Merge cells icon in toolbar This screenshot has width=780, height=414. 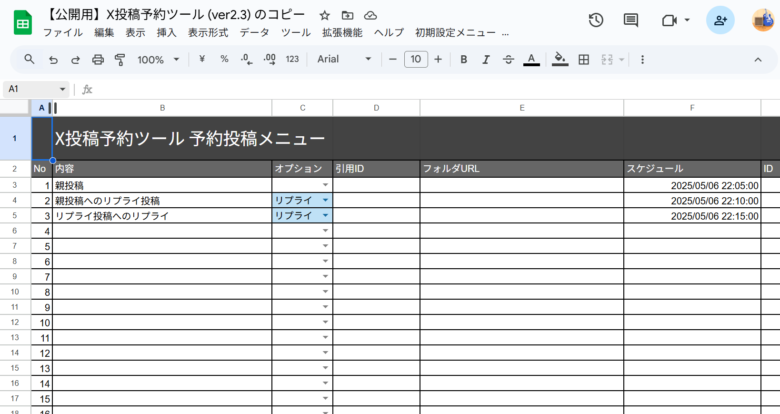(607, 60)
